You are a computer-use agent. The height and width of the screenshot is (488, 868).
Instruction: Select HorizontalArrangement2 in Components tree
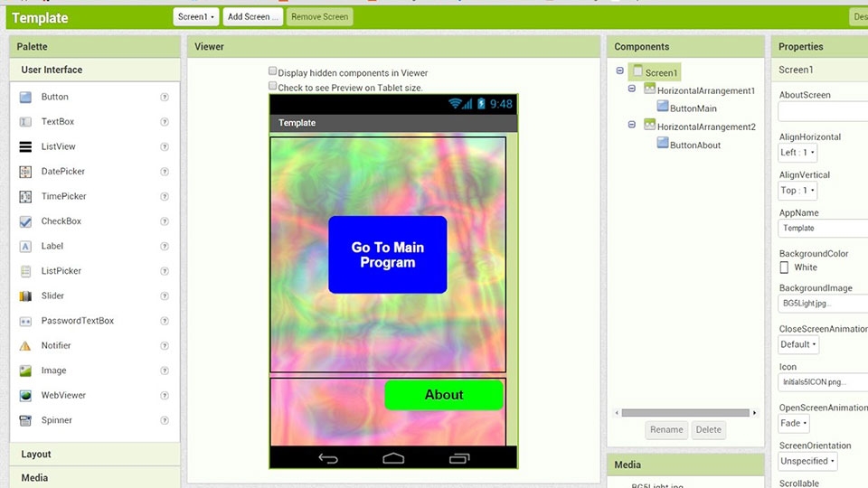point(706,127)
